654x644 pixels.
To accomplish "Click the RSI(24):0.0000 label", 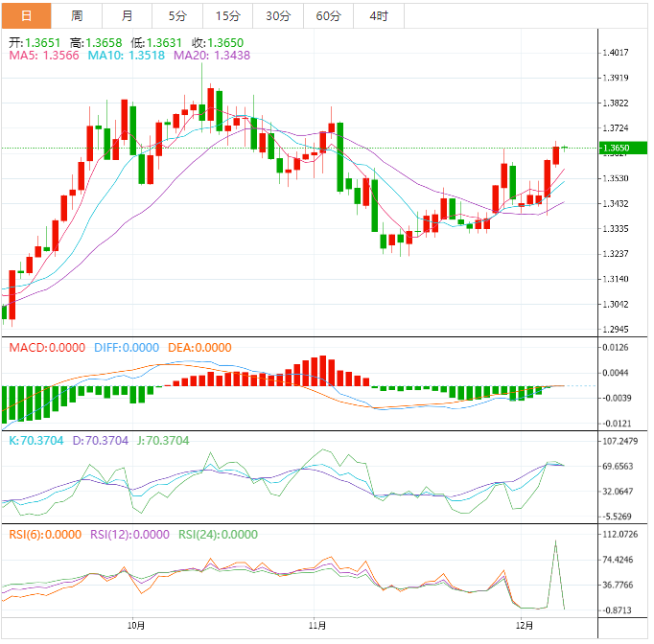I will (218, 535).
